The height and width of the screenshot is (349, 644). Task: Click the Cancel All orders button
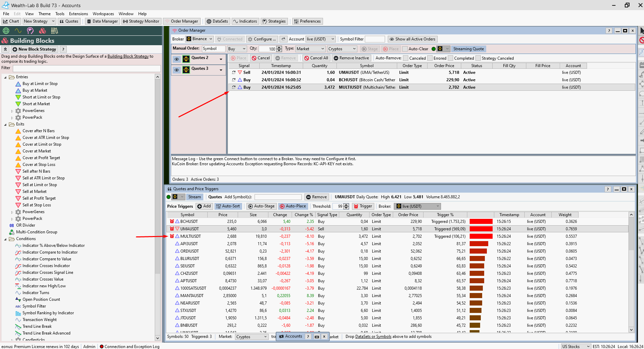coord(316,58)
